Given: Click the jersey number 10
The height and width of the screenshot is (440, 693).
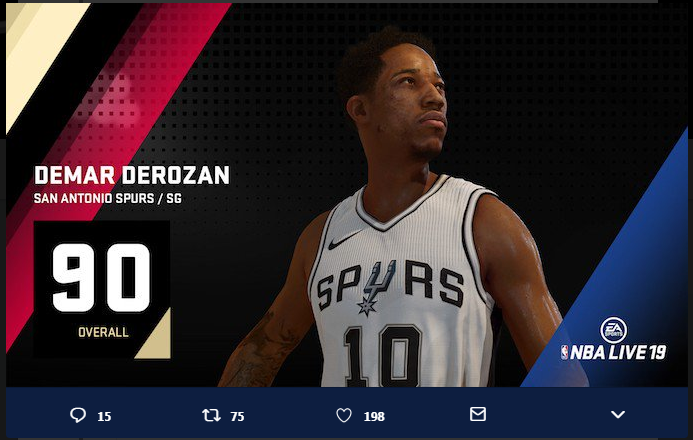Looking at the screenshot, I should [x=383, y=356].
